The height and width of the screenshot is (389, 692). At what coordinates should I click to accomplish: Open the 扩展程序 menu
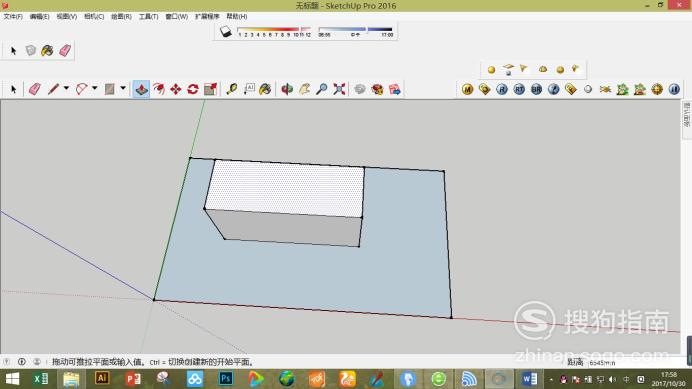click(207, 16)
